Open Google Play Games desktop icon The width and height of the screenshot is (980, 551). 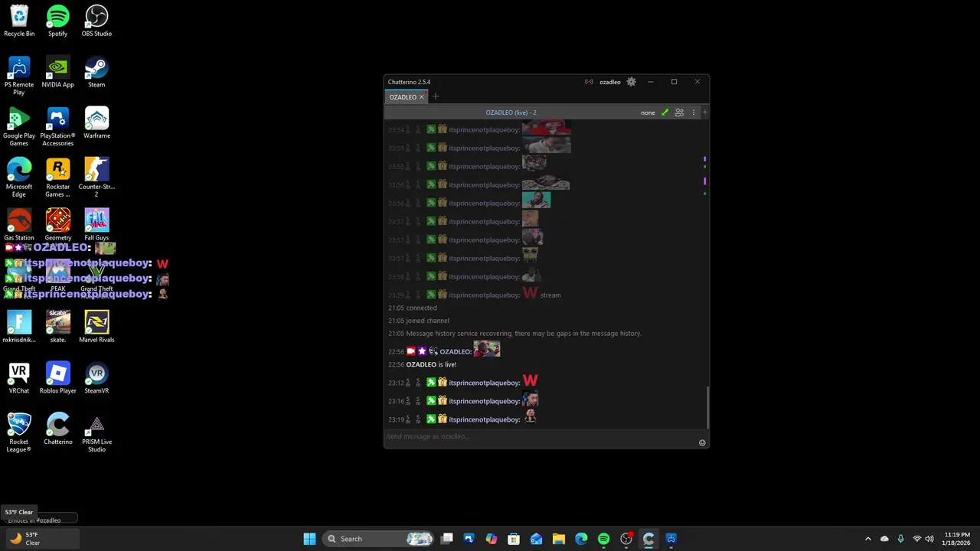click(19, 126)
